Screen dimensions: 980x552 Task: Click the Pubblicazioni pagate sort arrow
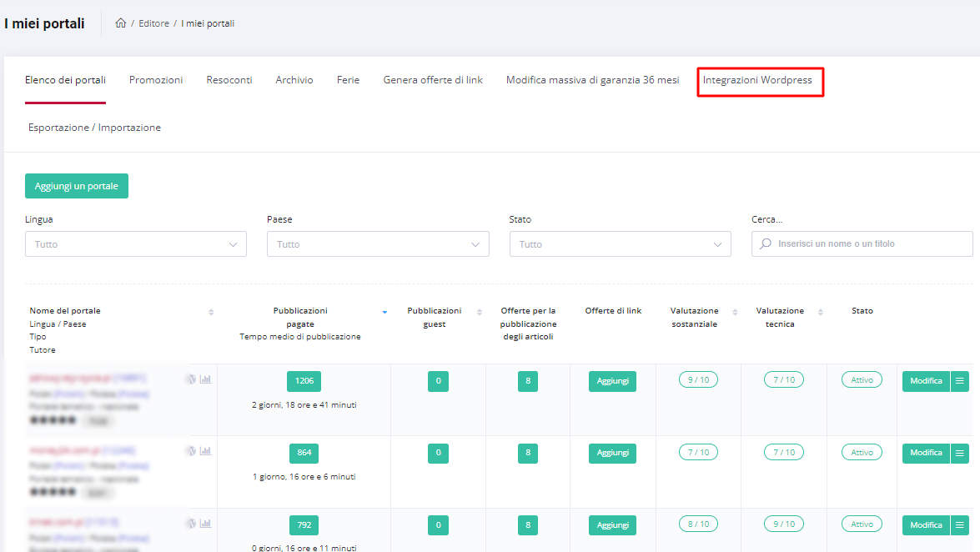point(385,312)
